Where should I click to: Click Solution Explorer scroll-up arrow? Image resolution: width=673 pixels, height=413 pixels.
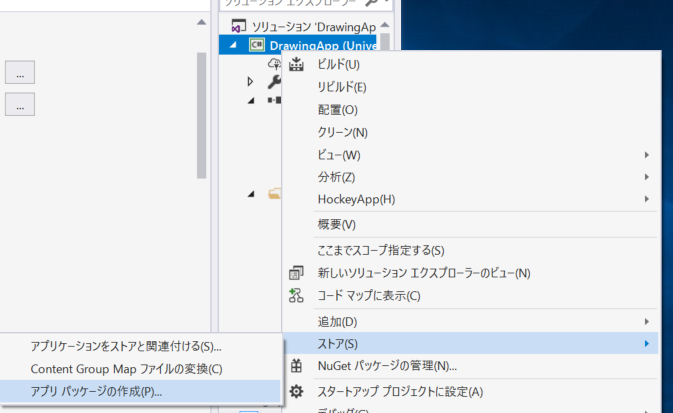(385, 24)
